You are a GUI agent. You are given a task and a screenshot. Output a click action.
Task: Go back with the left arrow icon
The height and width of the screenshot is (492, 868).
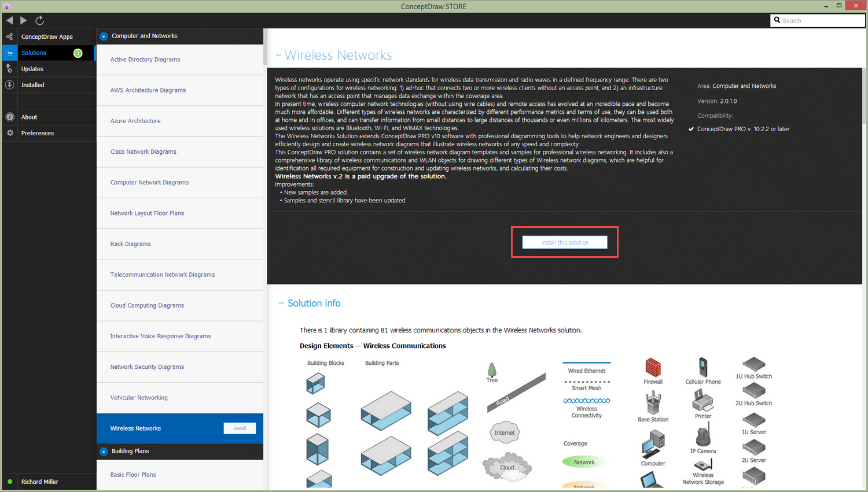coord(10,20)
